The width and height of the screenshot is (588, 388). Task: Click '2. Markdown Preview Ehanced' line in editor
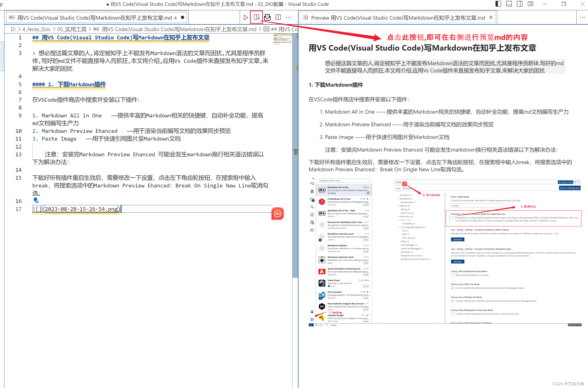[132, 131]
